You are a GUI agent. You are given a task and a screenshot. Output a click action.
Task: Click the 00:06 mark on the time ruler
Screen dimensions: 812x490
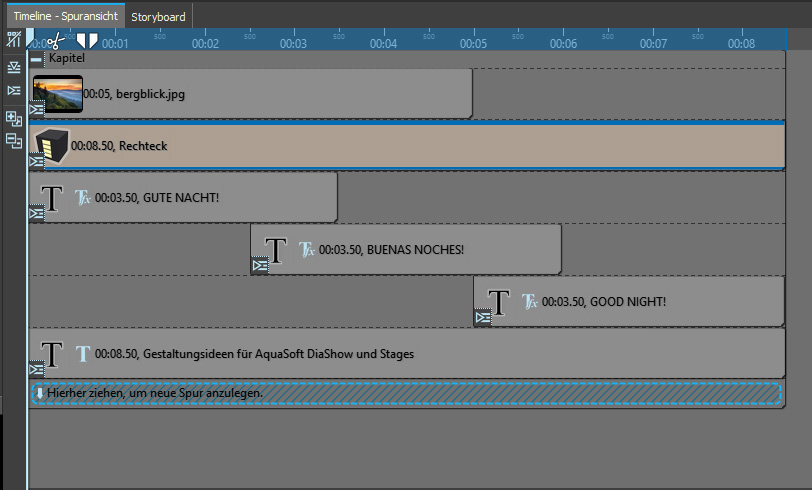(x=563, y=44)
